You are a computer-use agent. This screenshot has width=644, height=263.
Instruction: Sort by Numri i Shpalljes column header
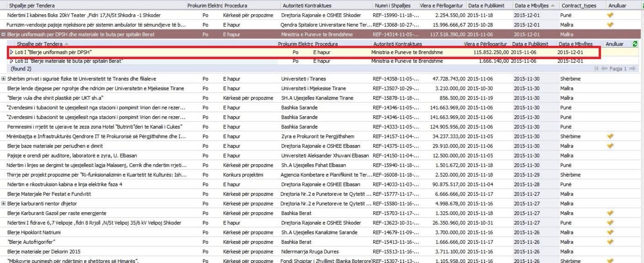tap(393, 5)
